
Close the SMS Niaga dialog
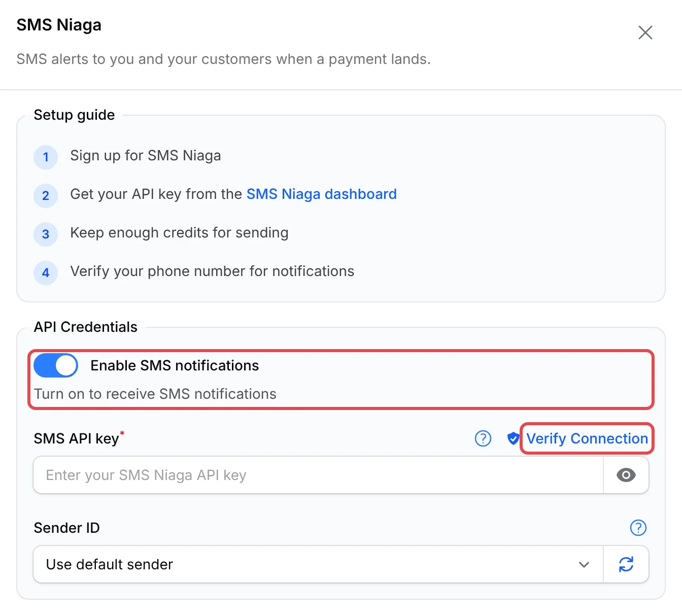pos(645,32)
